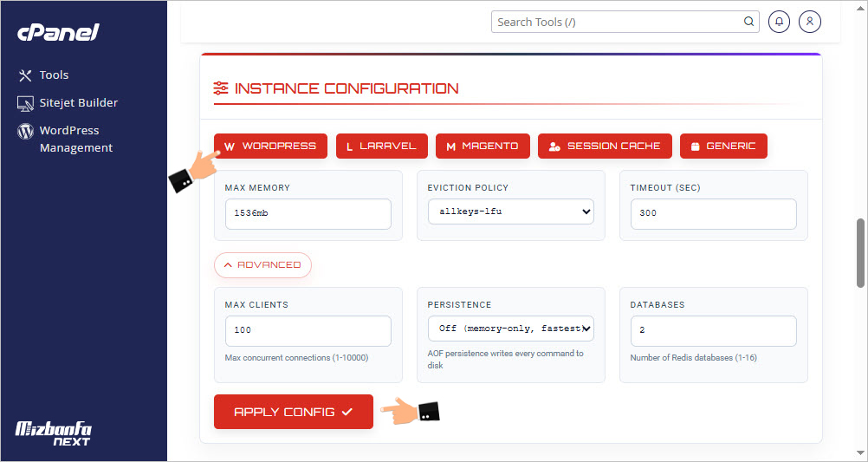Click the Timeout (sec) label

[x=664, y=188]
